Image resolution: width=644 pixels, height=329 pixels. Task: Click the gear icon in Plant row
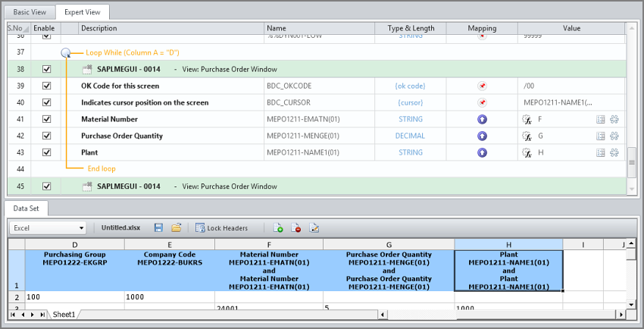pyautogui.click(x=614, y=153)
